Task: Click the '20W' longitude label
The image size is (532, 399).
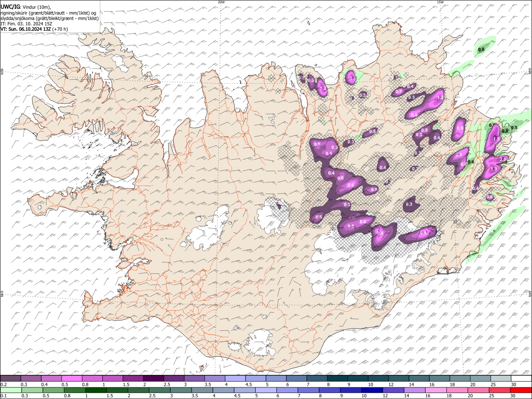Action: point(221,2)
